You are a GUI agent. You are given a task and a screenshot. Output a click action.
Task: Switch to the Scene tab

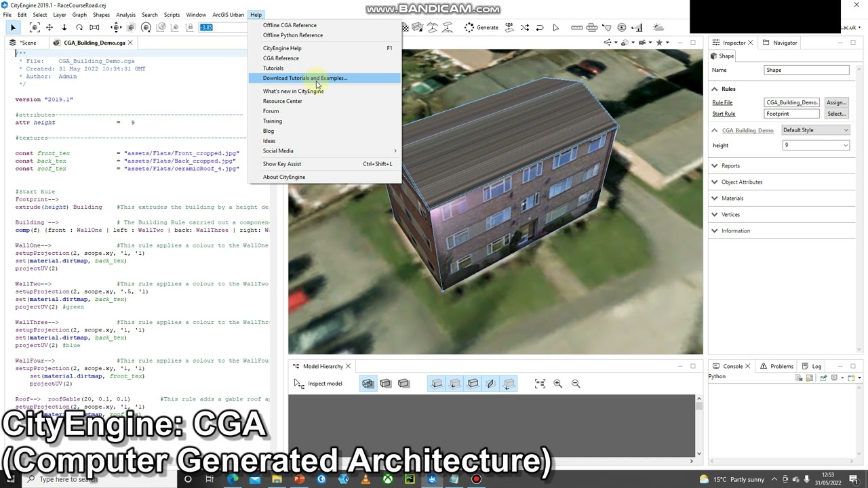tap(24, 43)
